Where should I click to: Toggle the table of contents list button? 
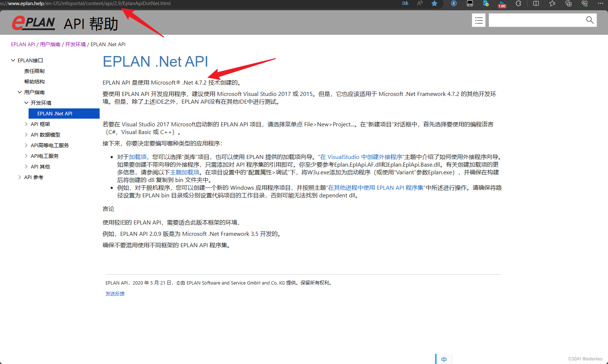[479, 20]
